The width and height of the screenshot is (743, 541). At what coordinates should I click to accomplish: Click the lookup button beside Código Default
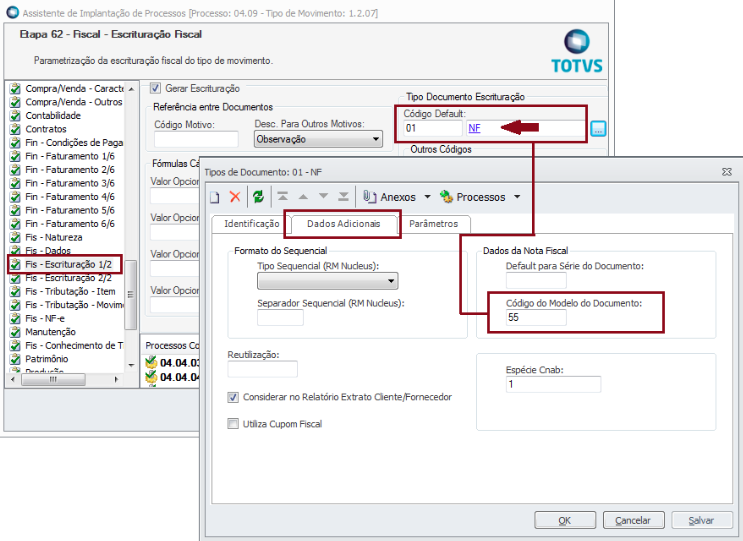tap(598, 128)
